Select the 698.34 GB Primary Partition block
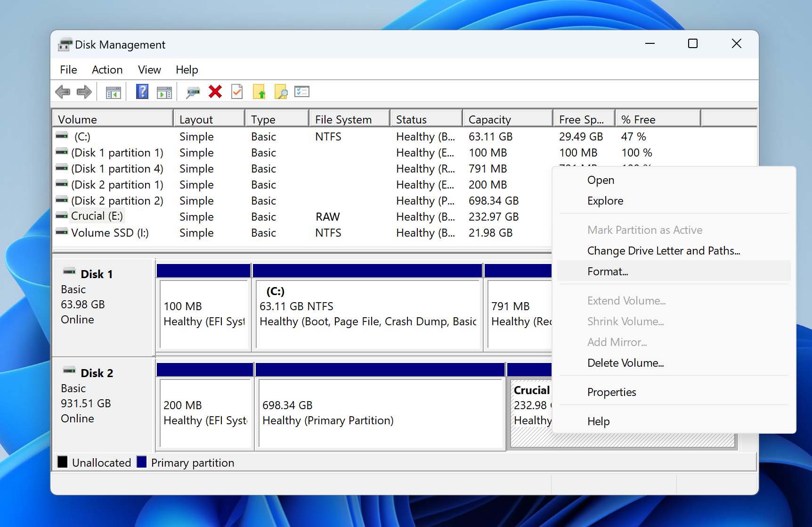Screen dimensions: 812x527 (x=380, y=406)
